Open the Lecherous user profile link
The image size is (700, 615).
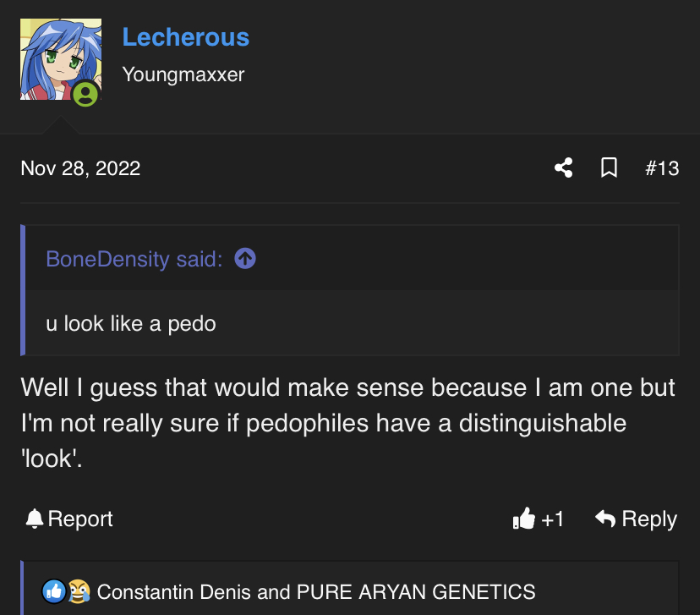pyautogui.click(x=186, y=37)
